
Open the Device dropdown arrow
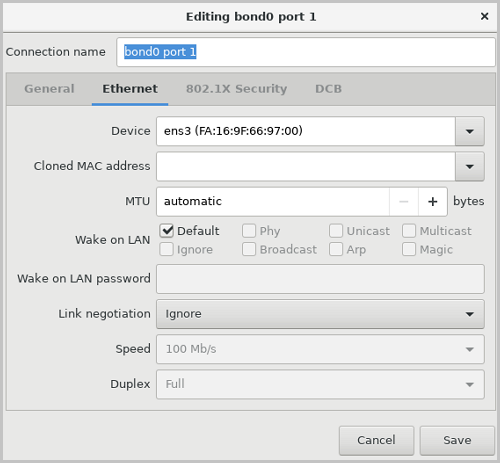point(470,131)
